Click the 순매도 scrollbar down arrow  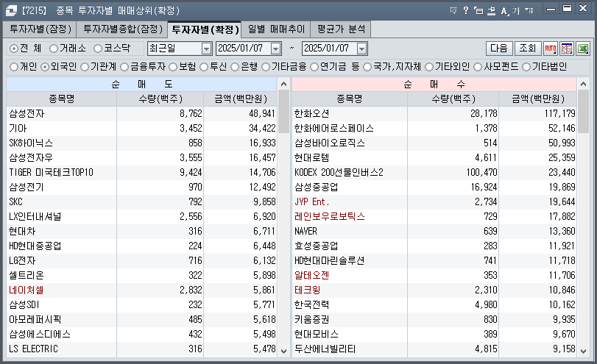point(283,351)
